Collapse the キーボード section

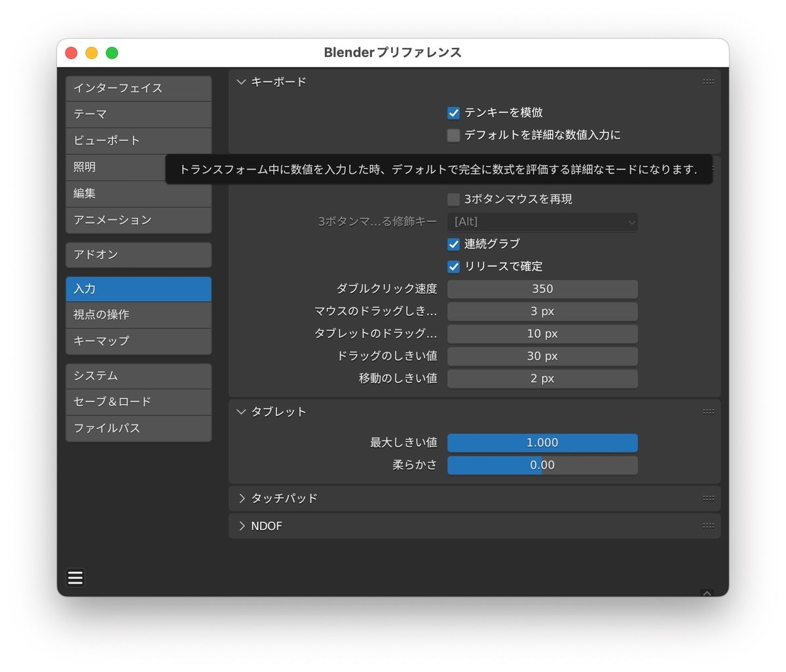coord(241,82)
